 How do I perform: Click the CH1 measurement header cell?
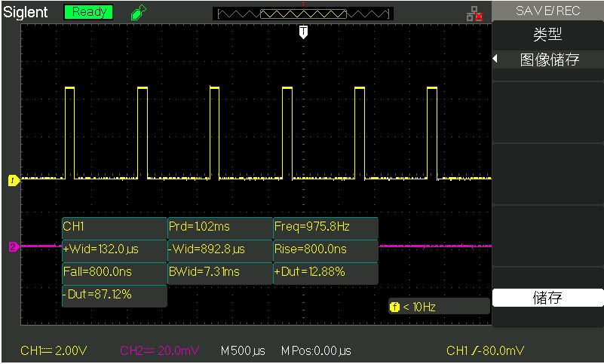(x=115, y=228)
